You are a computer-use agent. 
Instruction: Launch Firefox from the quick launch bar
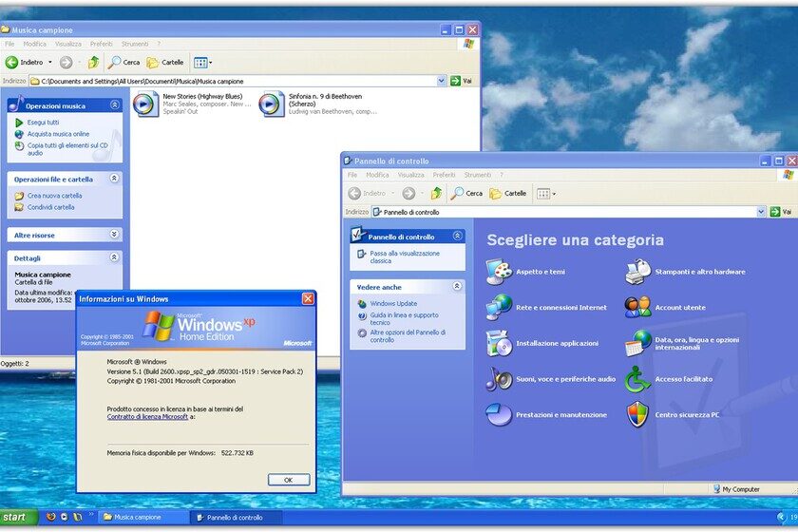(x=51, y=517)
